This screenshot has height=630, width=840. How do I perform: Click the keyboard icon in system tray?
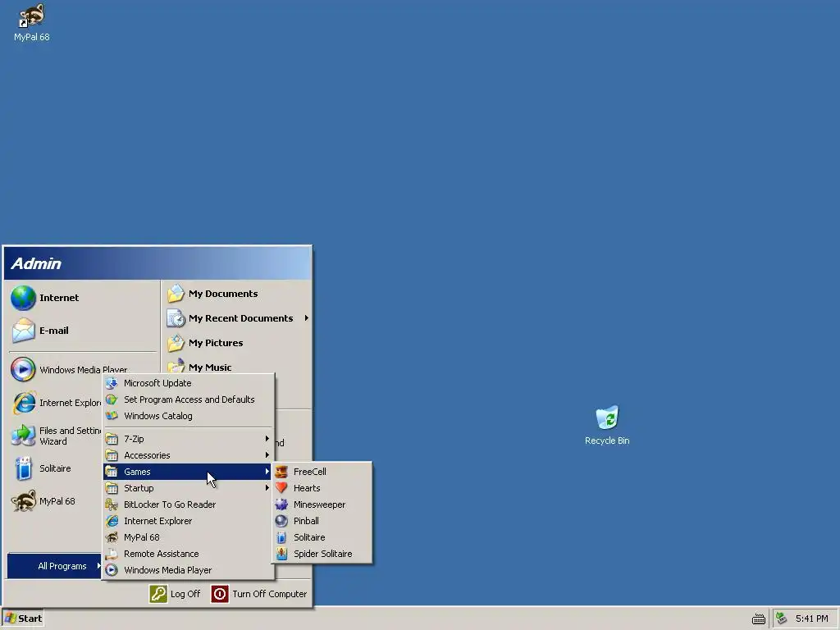coord(758,619)
